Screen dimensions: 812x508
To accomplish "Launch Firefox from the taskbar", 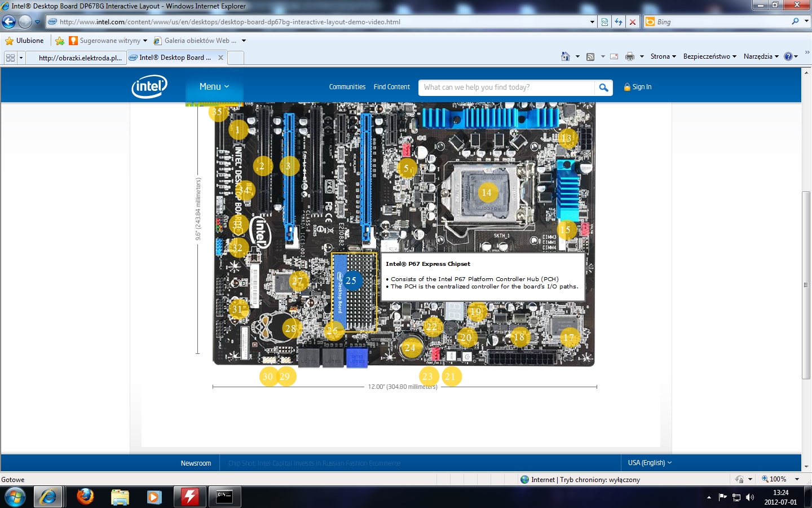I will pyautogui.click(x=85, y=497).
